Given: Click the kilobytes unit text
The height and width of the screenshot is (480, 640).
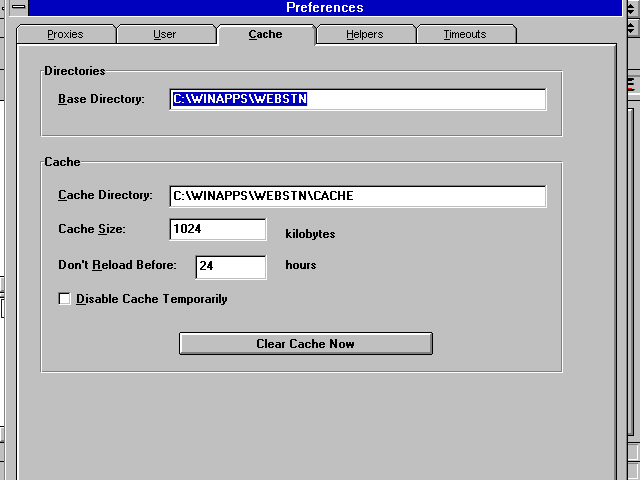Looking at the screenshot, I should coord(310,234).
